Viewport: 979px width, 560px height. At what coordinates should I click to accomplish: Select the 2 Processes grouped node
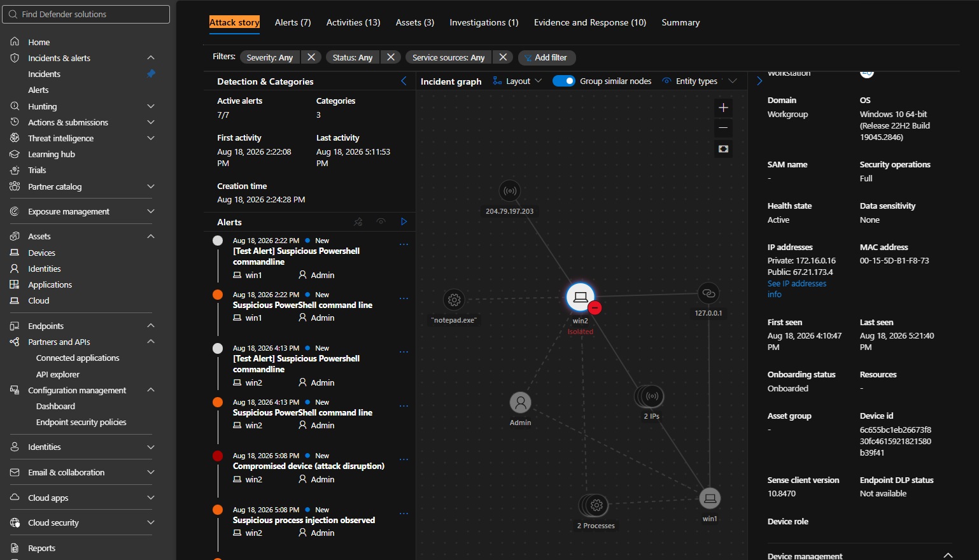595,505
